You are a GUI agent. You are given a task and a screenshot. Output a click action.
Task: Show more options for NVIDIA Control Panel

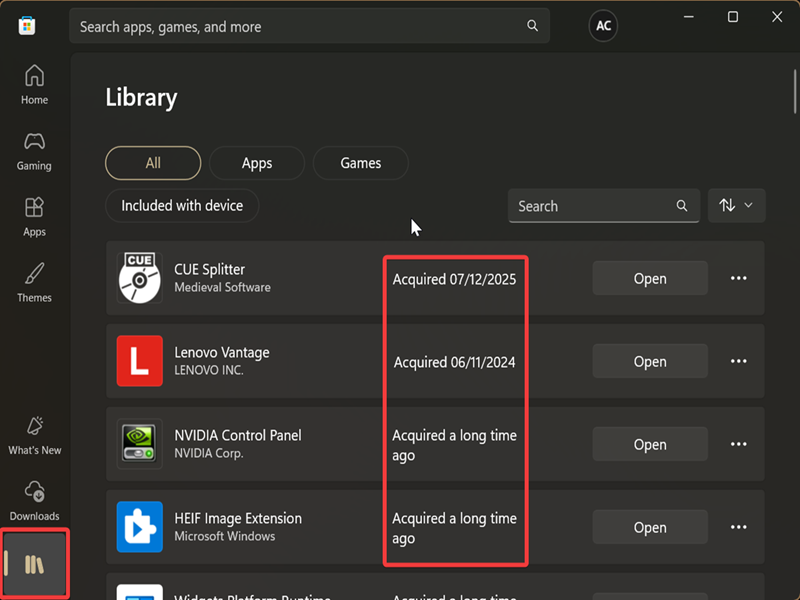[x=738, y=444]
